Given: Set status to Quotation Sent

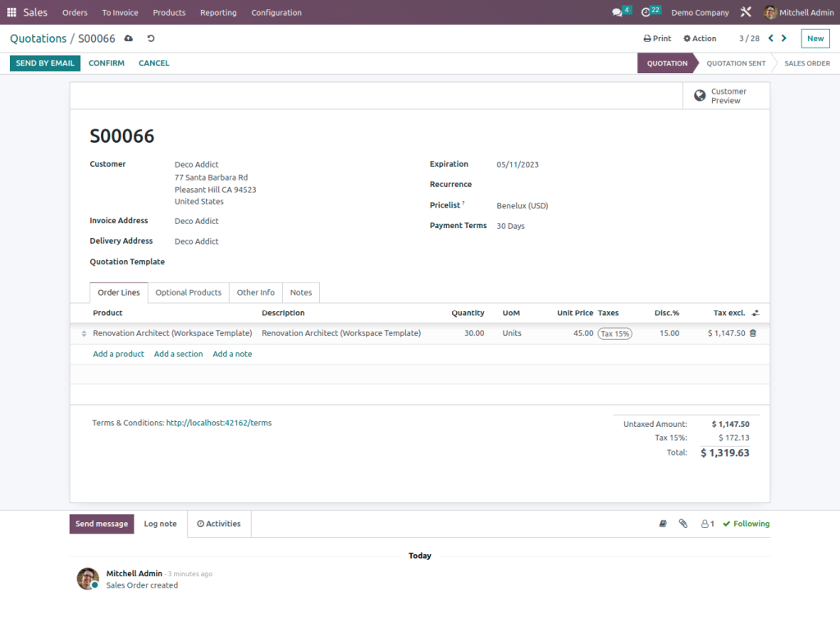Looking at the screenshot, I should (736, 63).
